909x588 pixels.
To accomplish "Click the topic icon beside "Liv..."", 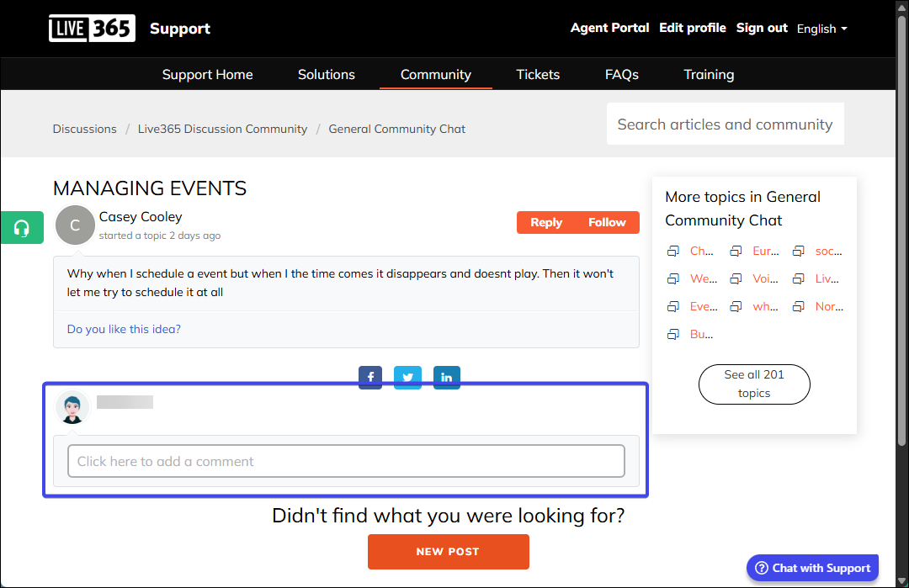I will click(x=798, y=278).
